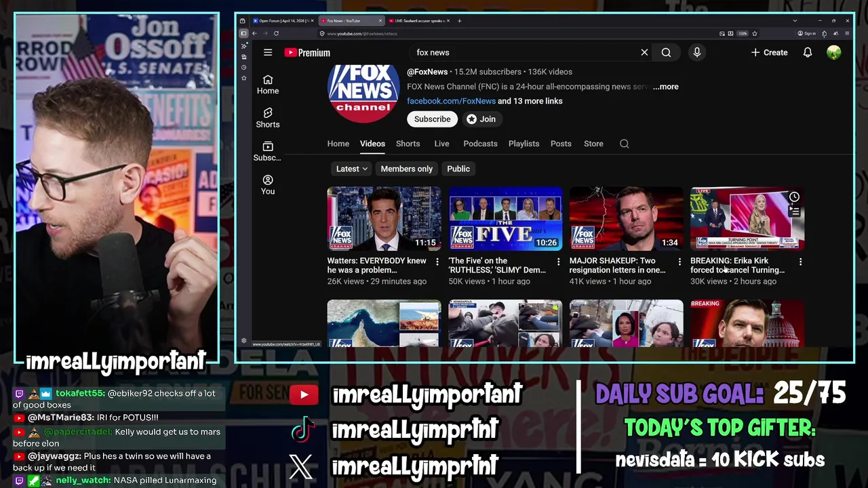Open the Podcasts tab
Image resolution: width=868 pixels, height=488 pixels.
pos(480,144)
